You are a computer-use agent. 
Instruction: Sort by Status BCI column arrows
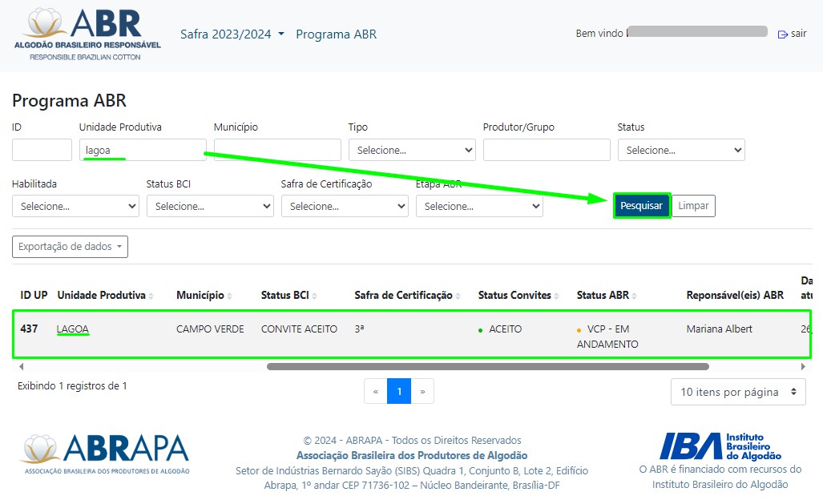pos(315,296)
